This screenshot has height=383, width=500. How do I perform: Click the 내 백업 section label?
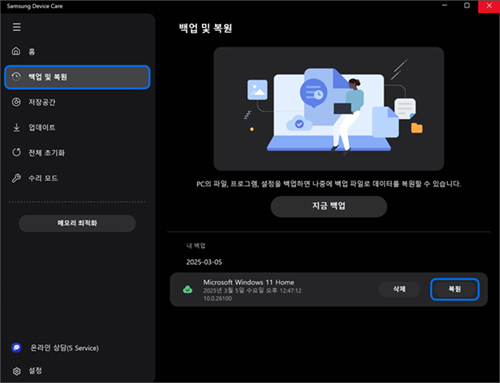pos(196,246)
